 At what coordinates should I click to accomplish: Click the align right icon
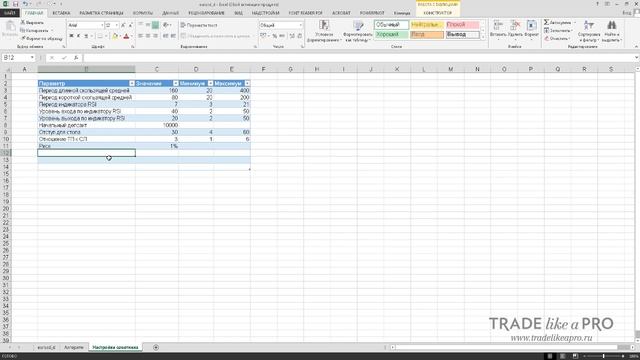[x=155, y=36]
